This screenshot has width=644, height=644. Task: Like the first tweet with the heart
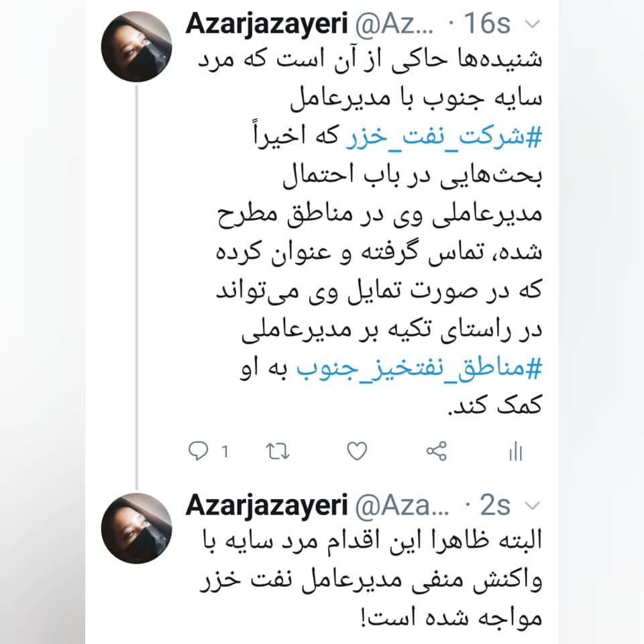tap(357, 451)
